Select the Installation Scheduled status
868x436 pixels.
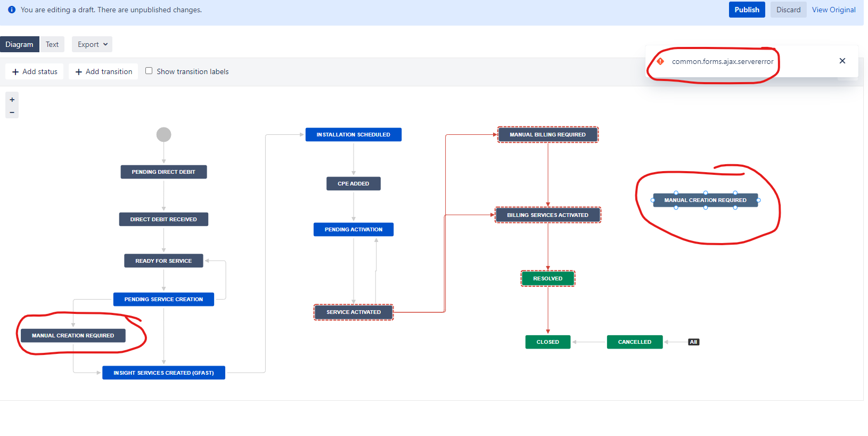click(x=354, y=134)
